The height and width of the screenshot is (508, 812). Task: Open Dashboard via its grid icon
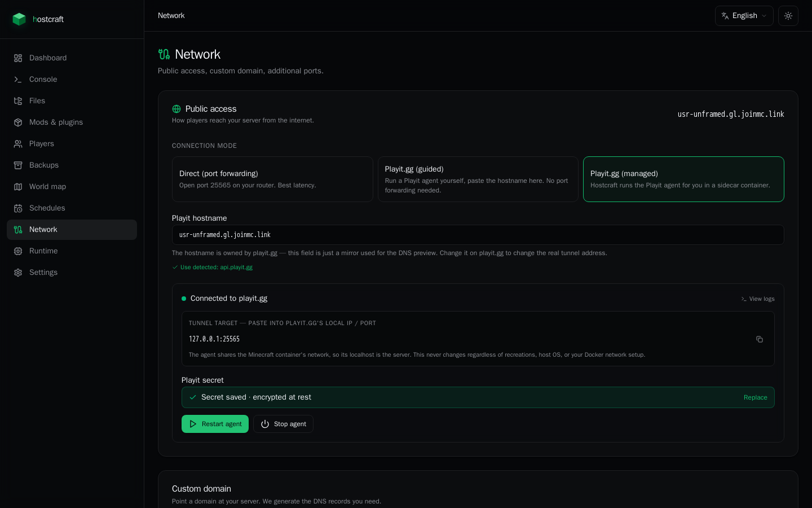point(18,58)
